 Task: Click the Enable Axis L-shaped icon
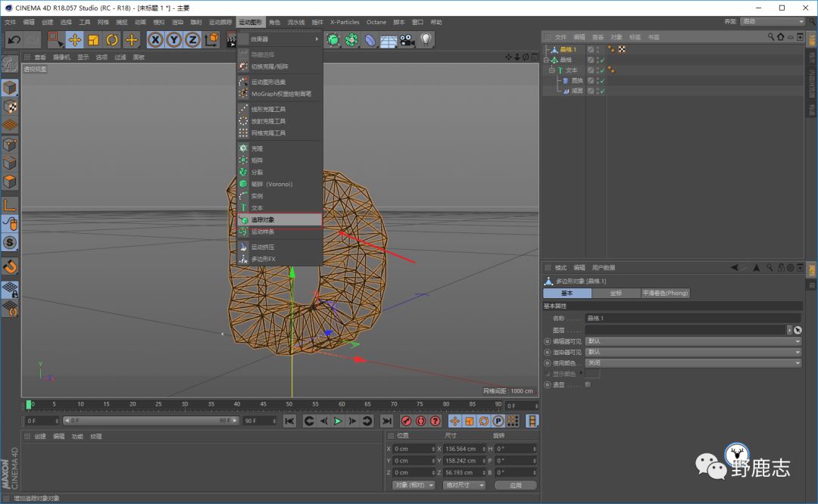coord(9,205)
